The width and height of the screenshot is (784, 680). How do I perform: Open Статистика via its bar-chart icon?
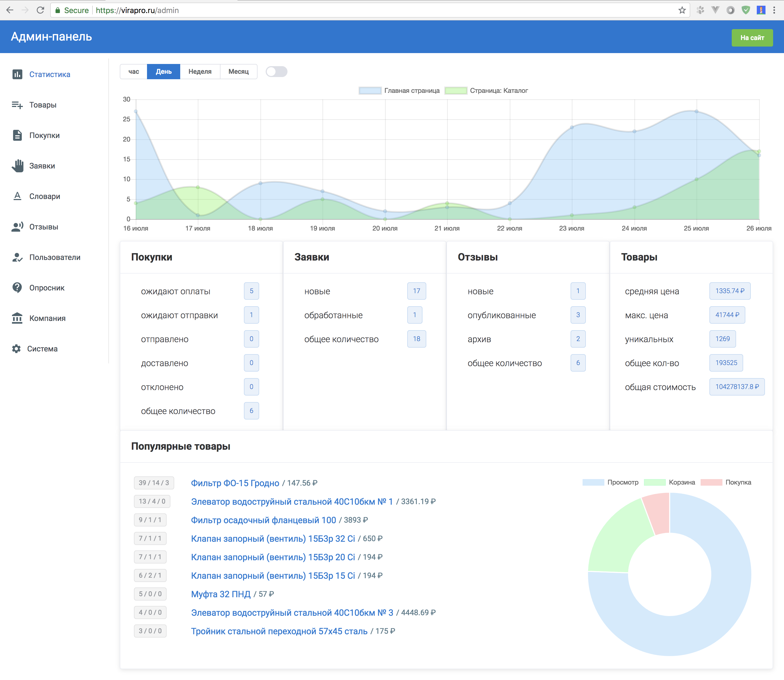click(x=17, y=74)
